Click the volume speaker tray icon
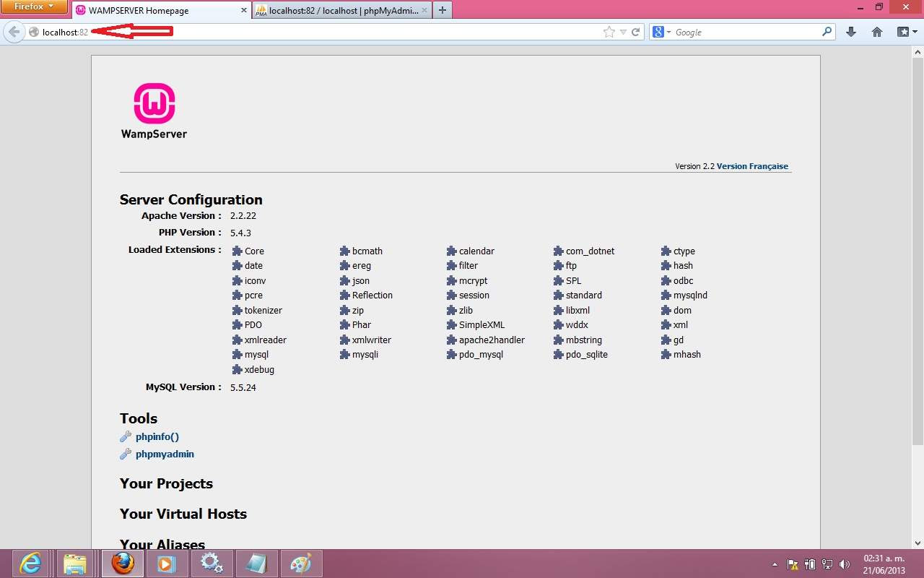 [x=845, y=564]
